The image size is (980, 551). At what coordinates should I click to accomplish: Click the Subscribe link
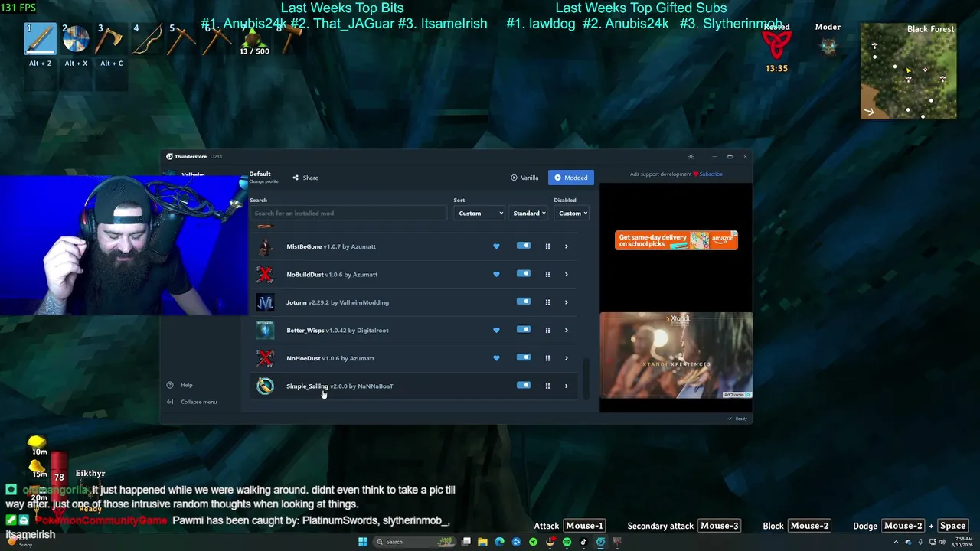(710, 174)
